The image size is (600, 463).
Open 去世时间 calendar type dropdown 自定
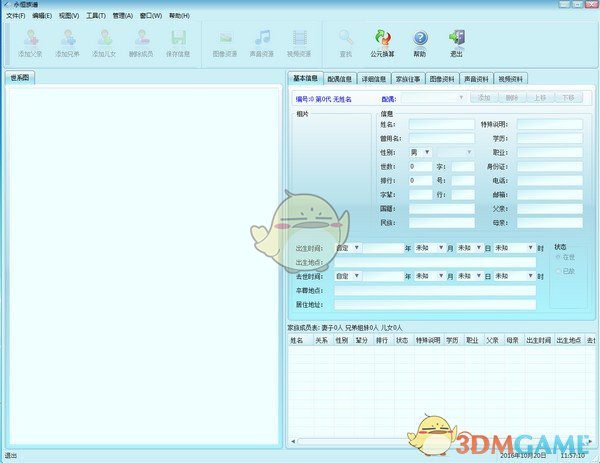348,276
